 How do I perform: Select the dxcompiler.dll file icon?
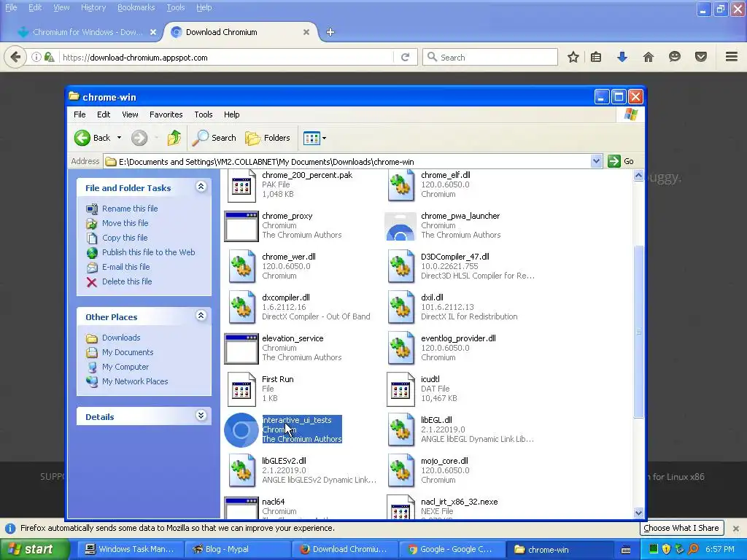point(241,308)
